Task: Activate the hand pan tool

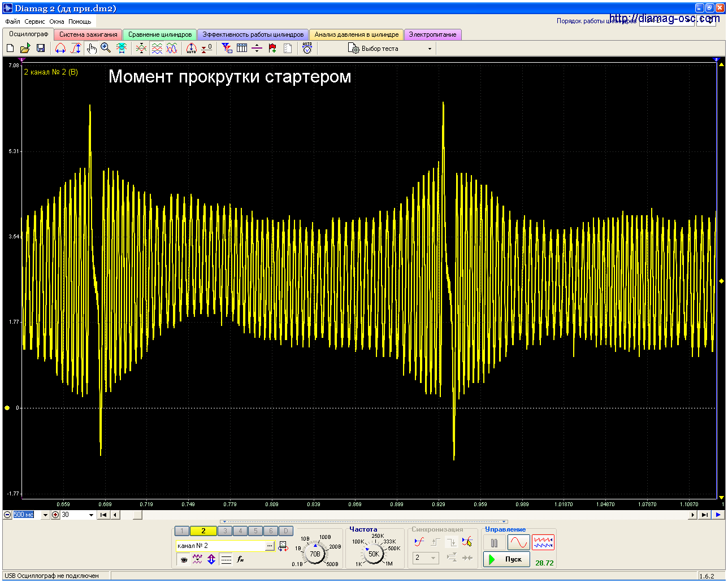Action: tap(91, 49)
